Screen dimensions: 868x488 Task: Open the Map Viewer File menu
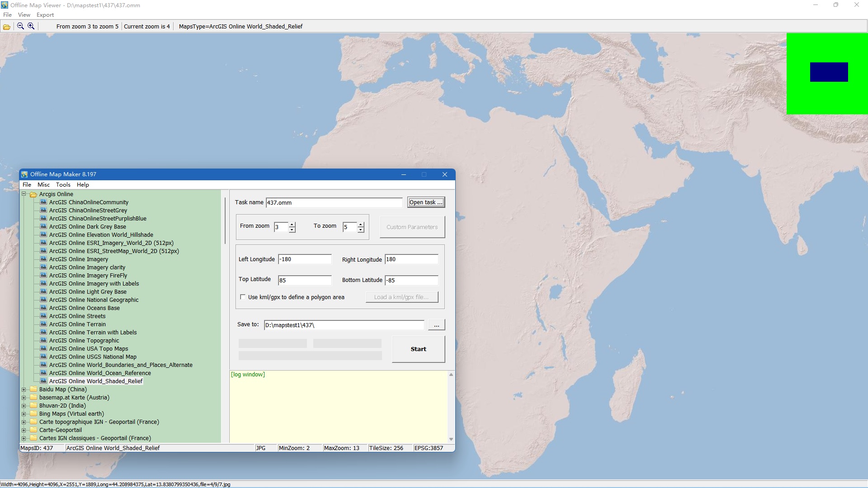pos(7,15)
